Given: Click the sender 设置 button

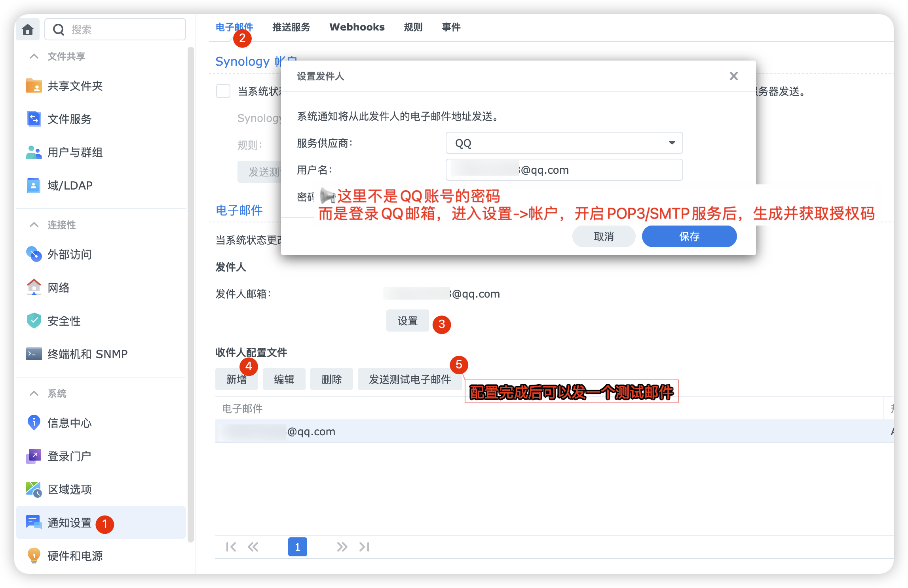Looking at the screenshot, I should (x=407, y=321).
